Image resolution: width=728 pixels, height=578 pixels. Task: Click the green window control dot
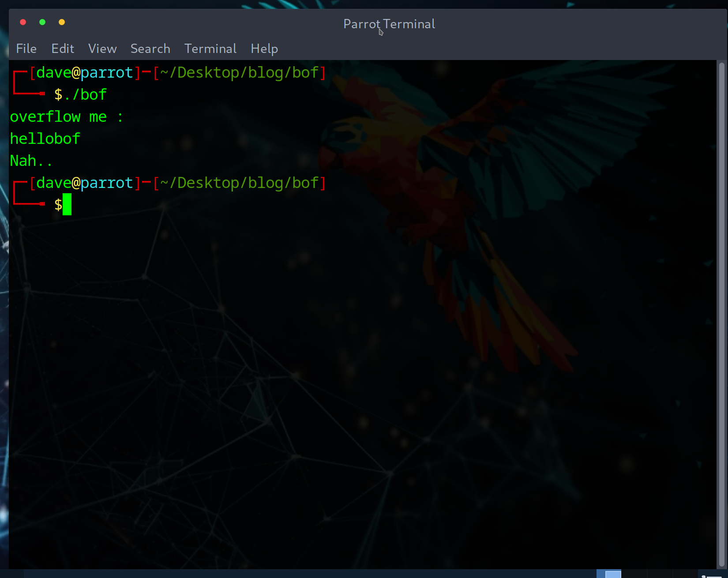coord(42,22)
